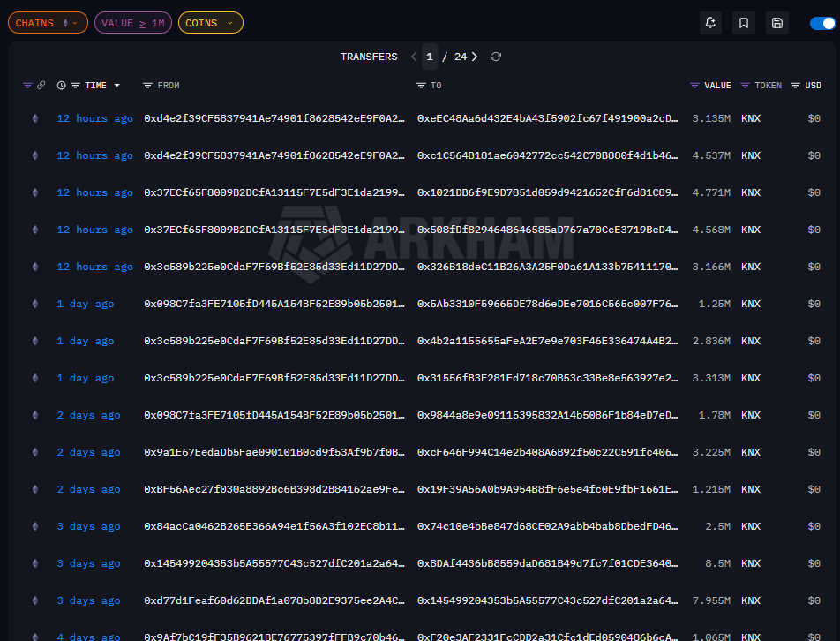Open recipient 0x1021DB6f9E9D7851d059d9421652...
The width and height of the screenshot is (840, 641).
point(547,192)
